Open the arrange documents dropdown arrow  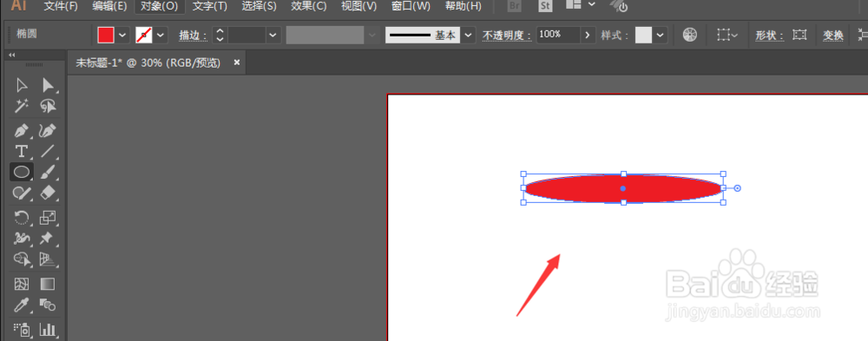pos(592,4)
